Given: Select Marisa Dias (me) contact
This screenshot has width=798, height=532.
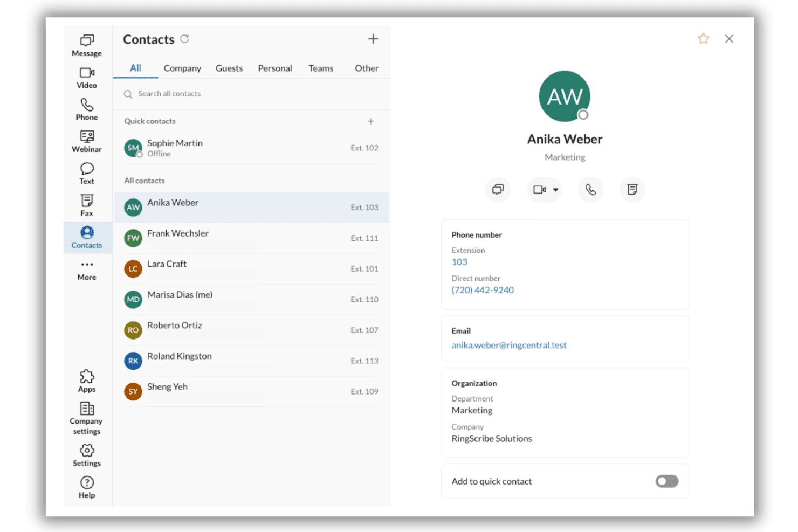Looking at the screenshot, I should click(x=251, y=299).
